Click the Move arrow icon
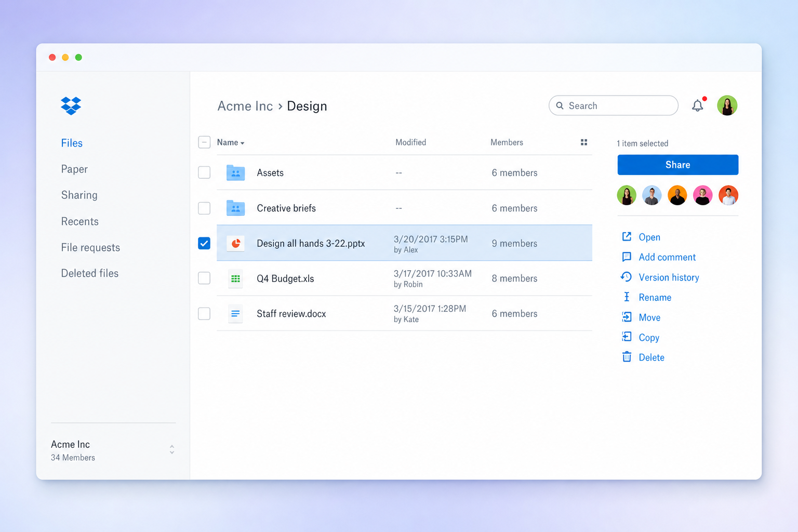This screenshot has width=798, height=532. pos(627,317)
